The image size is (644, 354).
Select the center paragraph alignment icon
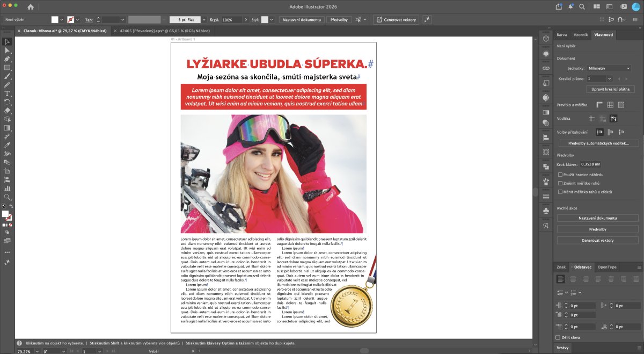click(x=573, y=279)
